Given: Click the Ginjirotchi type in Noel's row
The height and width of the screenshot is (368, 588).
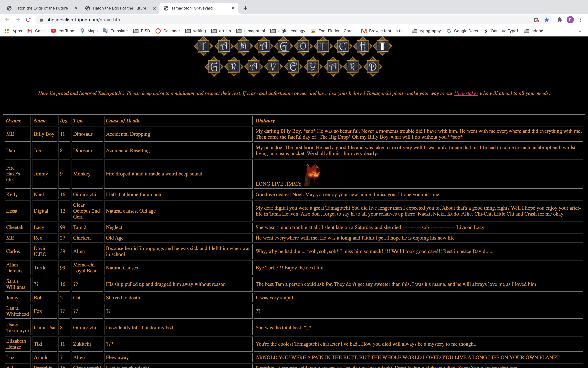Looking at the screenshot, I should tap(87, 195).
